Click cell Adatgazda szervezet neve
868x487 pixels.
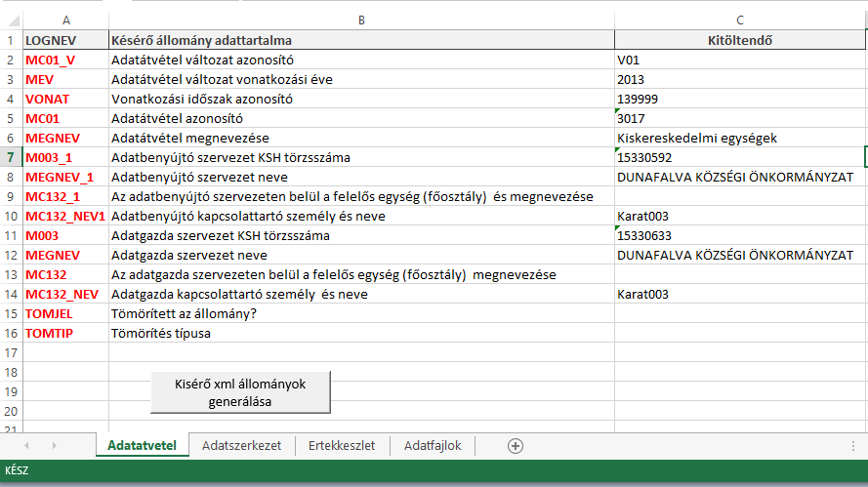point(361,255)
